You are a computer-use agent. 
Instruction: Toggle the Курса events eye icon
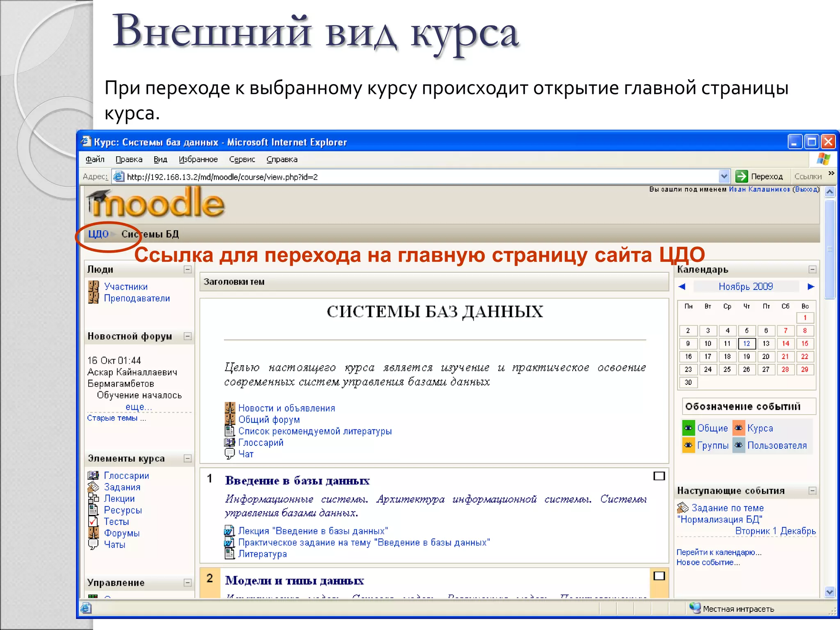tap(739, 428)
